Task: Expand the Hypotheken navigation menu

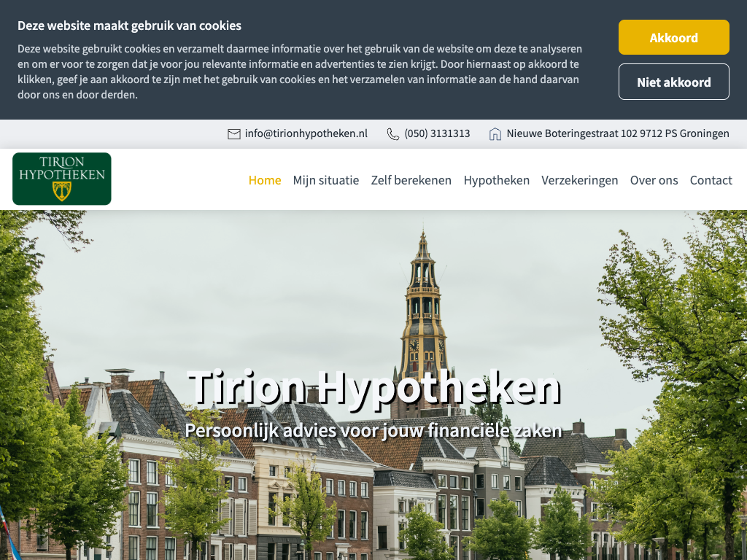Action: point(497,180)
